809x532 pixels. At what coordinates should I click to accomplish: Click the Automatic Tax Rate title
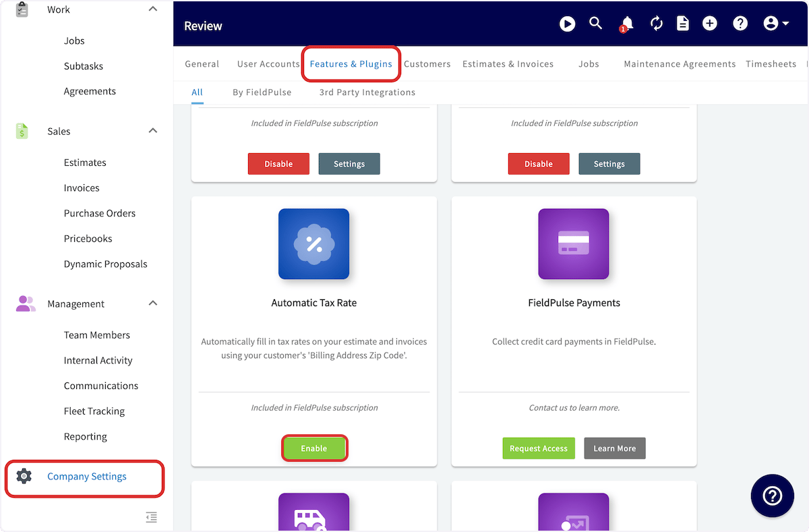coord(314,303)
